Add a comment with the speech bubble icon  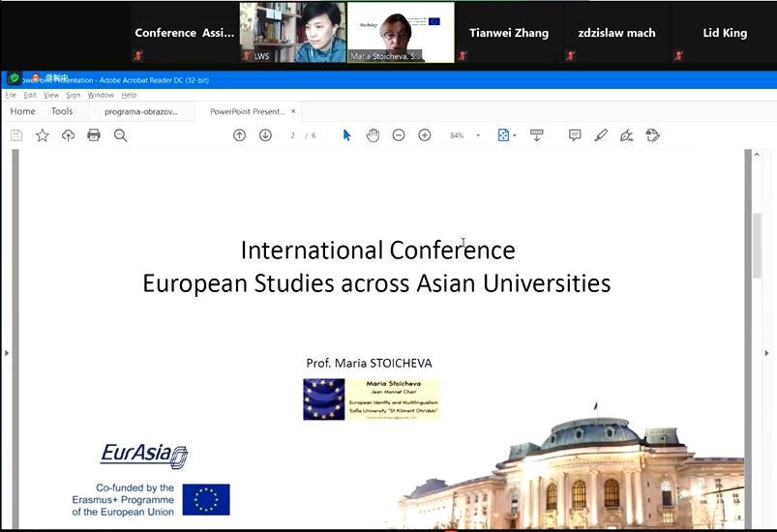[x=575, y=135]
